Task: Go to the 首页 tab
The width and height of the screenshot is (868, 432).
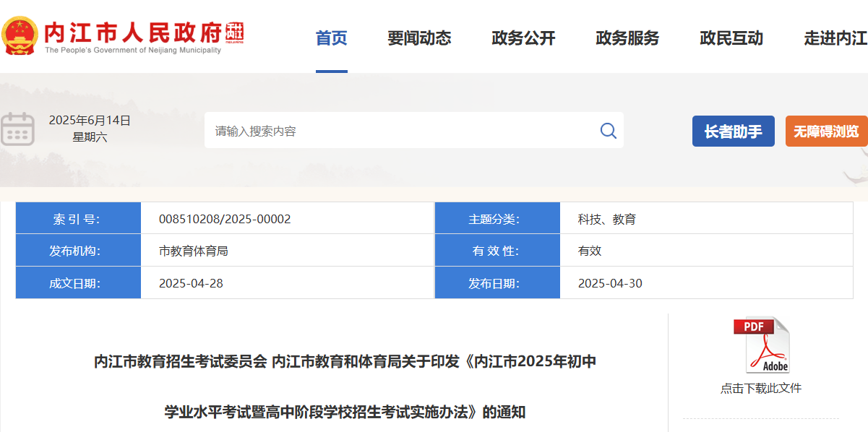Action: 331,38
